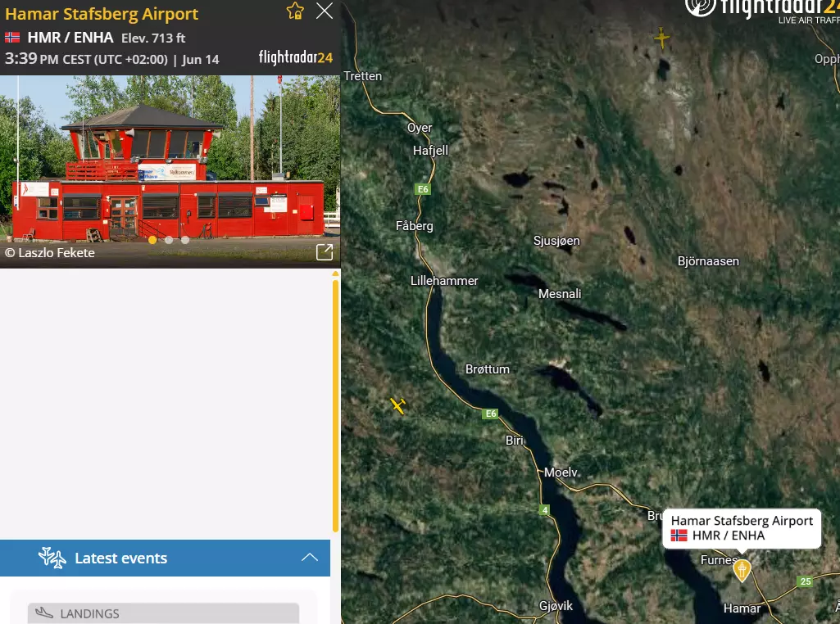This screenshot has width=840, height=624.
Task: Select the third photo carousel dot
Action: (185, 240)
